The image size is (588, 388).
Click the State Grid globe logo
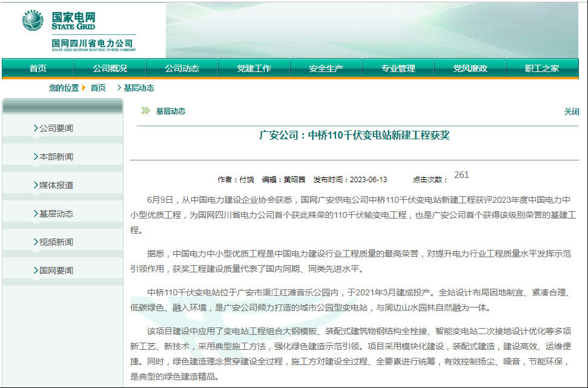coord(33,20)
